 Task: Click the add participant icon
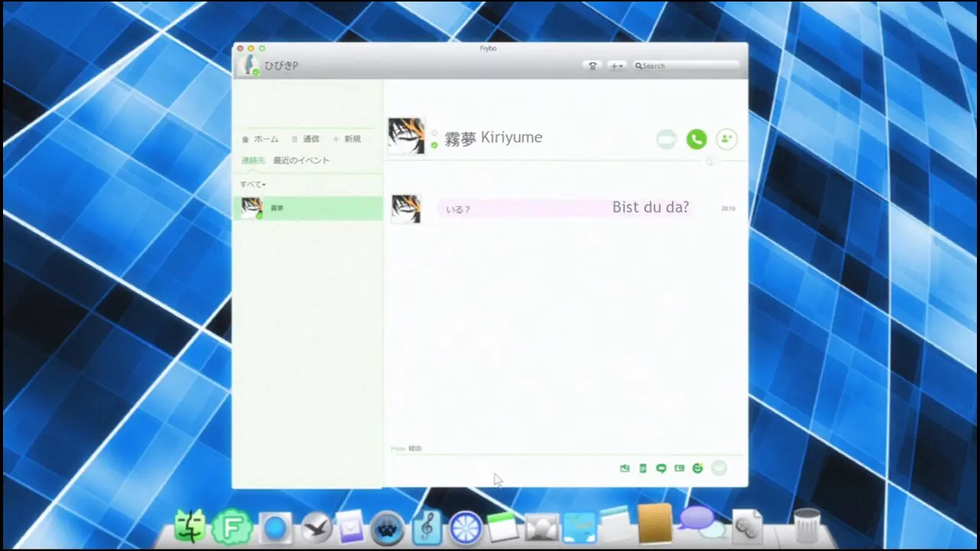tap(726, 139)
